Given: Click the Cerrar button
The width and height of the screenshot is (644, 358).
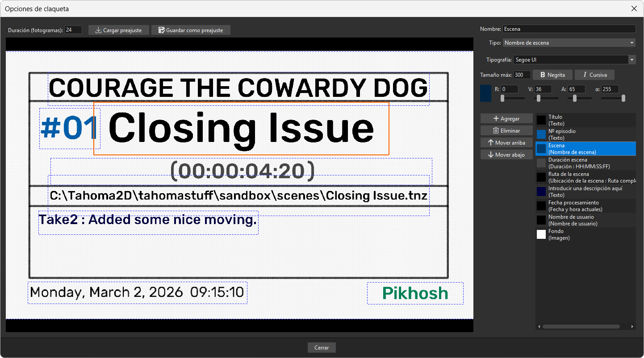Looking at the screenshot, I should coord(322,348).
